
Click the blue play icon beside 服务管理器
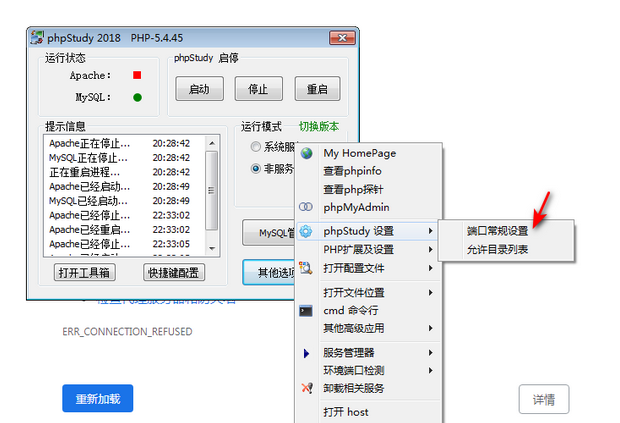pyautogui.click(x=306, y=353)
